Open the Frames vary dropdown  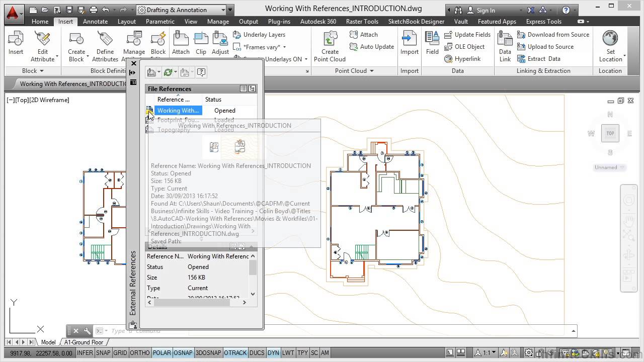[284, 47]
